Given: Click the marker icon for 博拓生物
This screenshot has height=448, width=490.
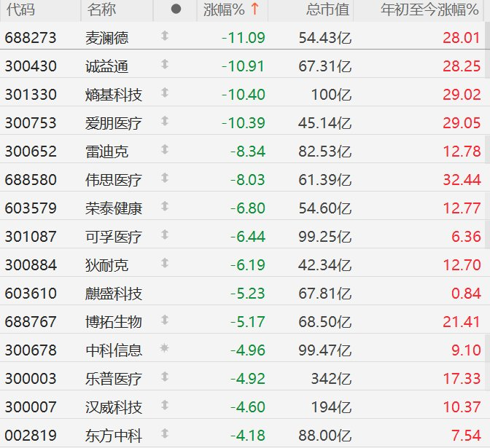Looking at the screenshot, I should 165,320.
